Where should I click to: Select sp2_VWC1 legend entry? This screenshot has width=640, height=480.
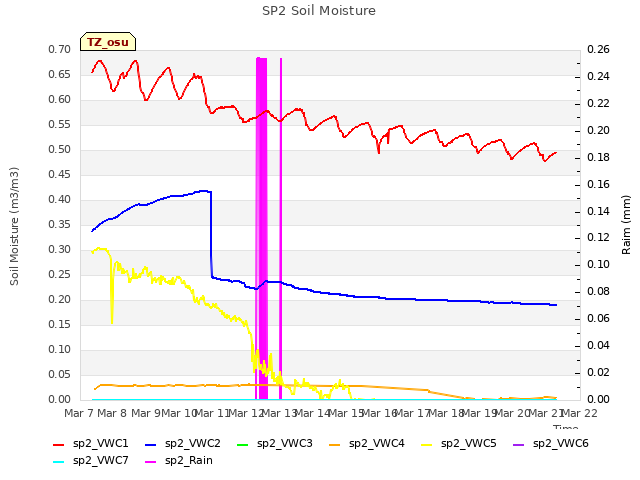(x=91, y=444)
